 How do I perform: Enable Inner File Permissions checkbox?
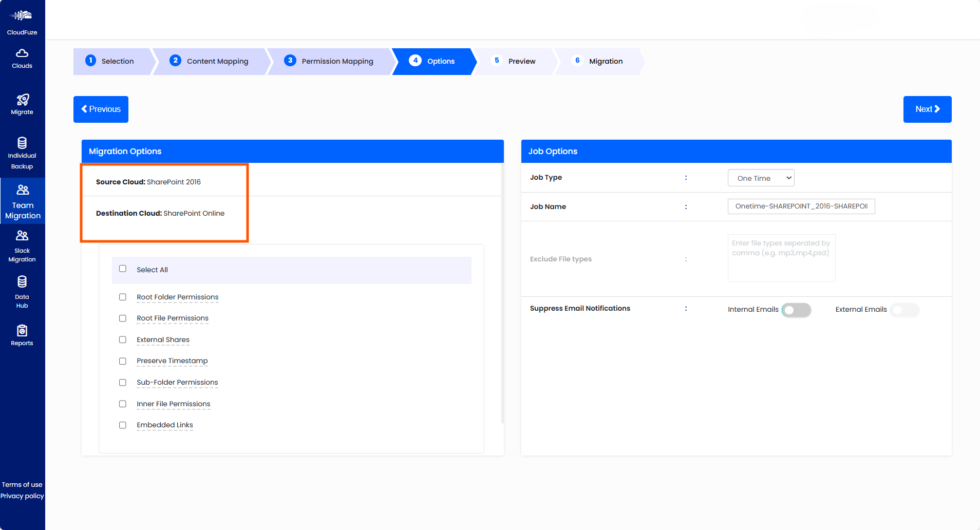click(x=123, y=404)
